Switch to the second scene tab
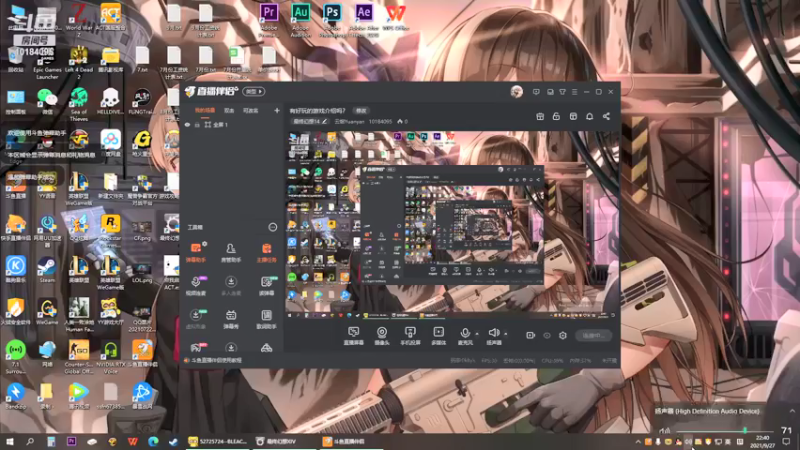 point(229,111)
